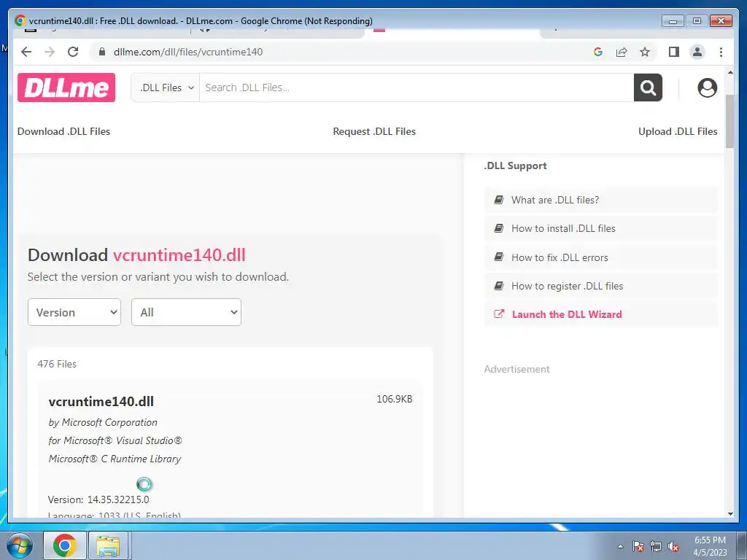The height and width of the screenshot is (560, 747).
Task: Show hidden tray icons arrow
Action: pyautogui.click(x=620, y=546)
